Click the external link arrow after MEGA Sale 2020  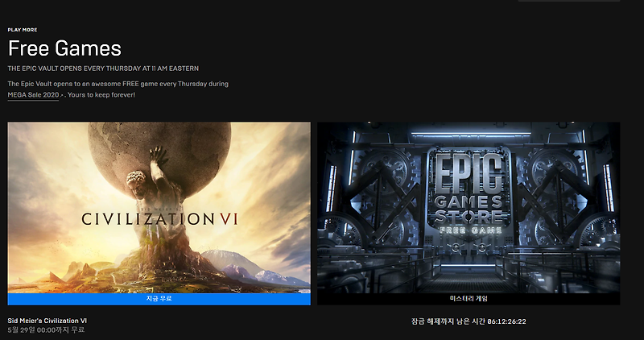[x=62, y=95]
